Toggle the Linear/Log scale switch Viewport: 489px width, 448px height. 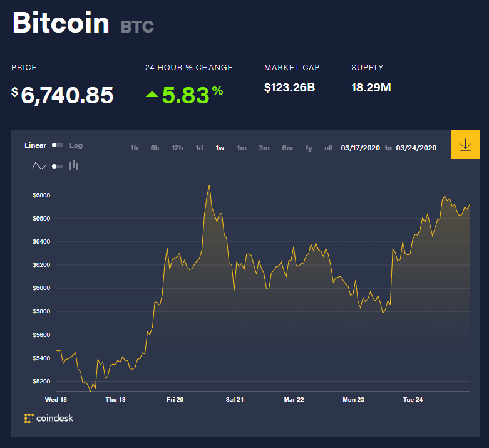coord(58,145)
